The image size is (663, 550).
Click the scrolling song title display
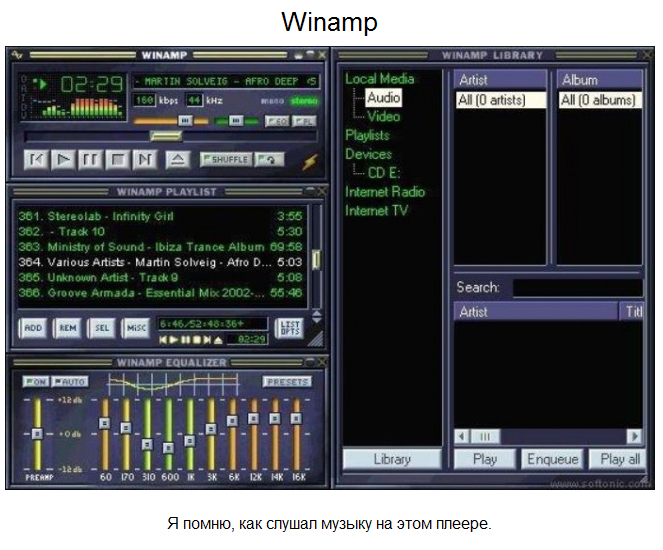(x=226, y=81)
